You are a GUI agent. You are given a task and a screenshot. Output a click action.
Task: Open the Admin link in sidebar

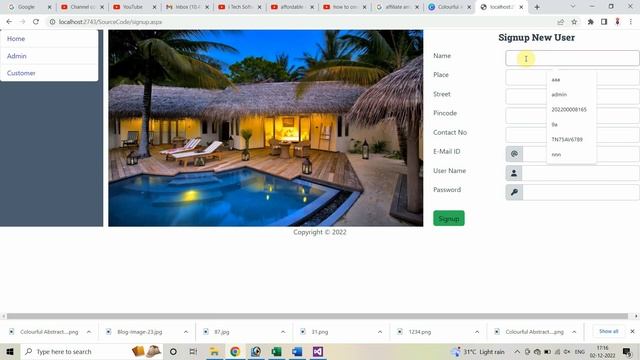click(x=17, y=56)
